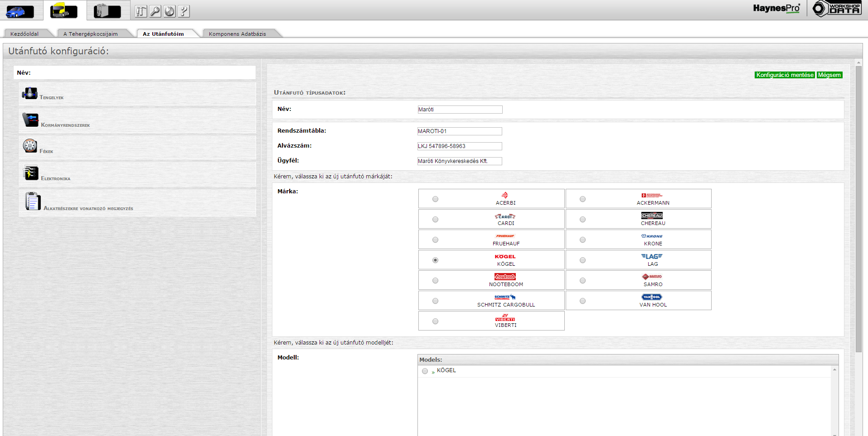Click the key icon in toolbar
The image size is (868, 436).
pos(155,11)
